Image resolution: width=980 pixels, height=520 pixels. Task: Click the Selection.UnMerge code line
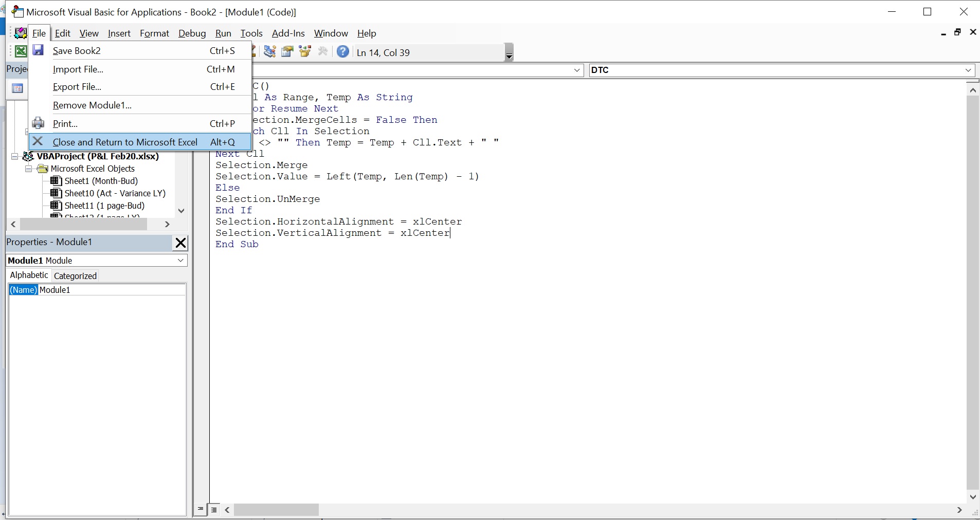point(268,199)
